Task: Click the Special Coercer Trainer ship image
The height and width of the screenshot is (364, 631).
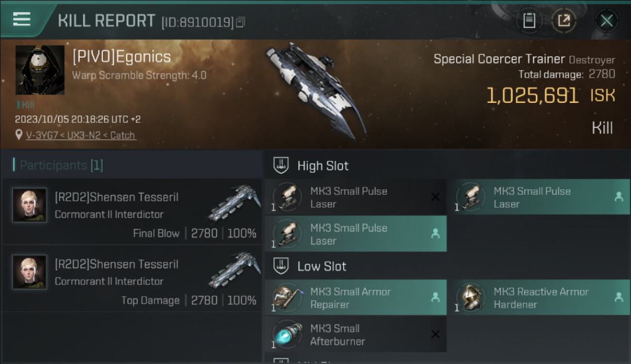Action: click(315, 90)
